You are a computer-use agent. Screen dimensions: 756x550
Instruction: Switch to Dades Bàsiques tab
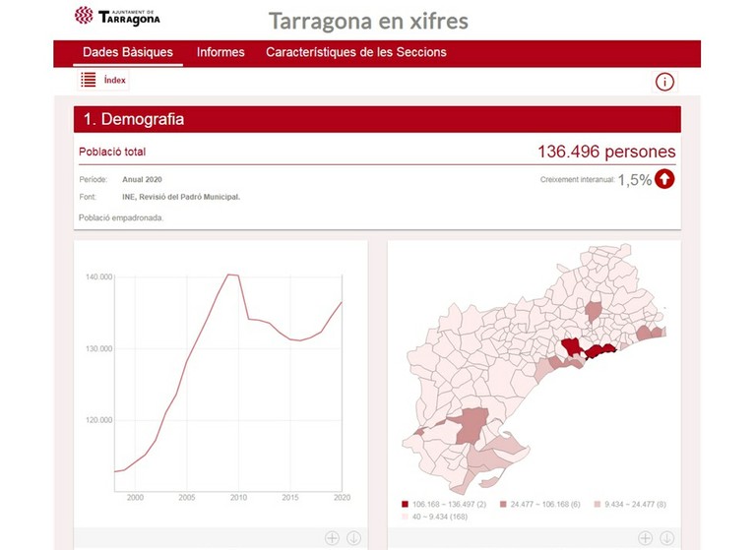click(x=128, y=52)
